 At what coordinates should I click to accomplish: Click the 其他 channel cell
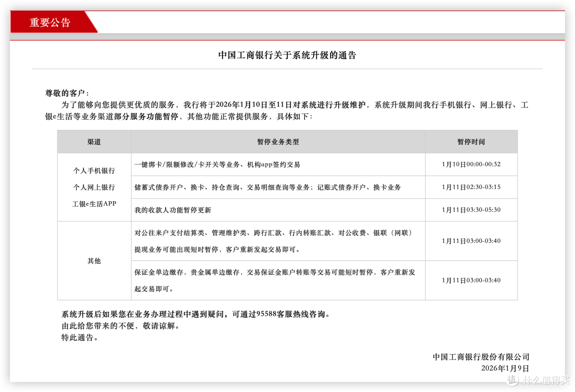94,261
